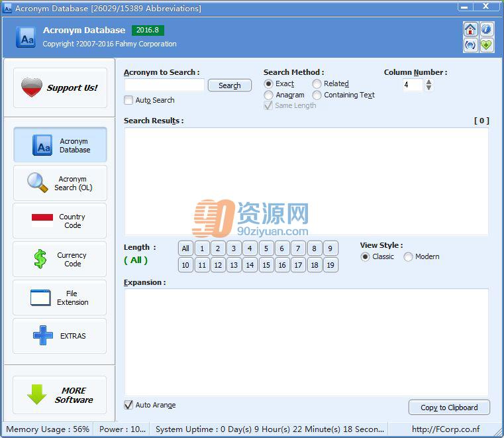The image size is (504, 438).
Task: Select length filter 7
Action: click(298, 248)
